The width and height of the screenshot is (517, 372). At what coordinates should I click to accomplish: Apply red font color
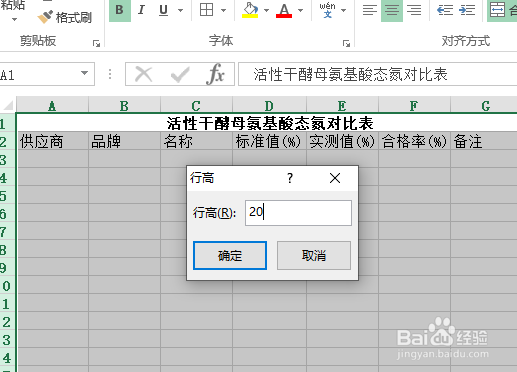click(x=284, y=10)
